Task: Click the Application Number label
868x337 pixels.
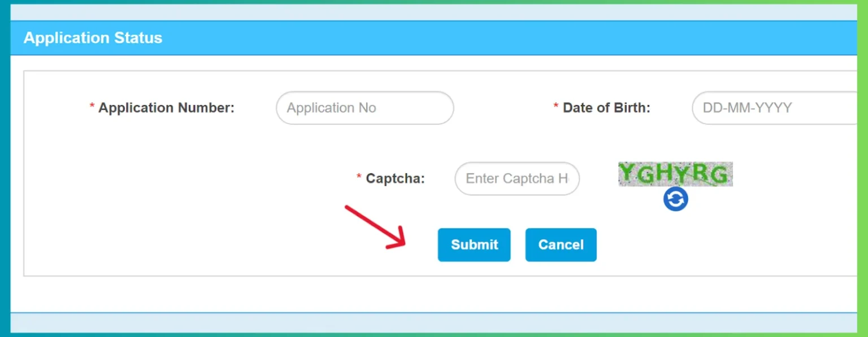Action: [x=166, y=108]
